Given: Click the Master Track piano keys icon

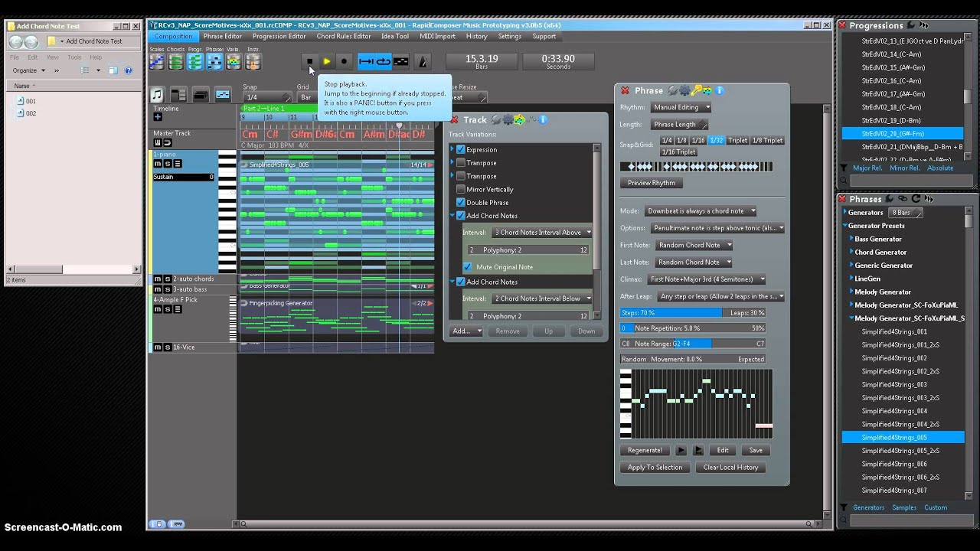Looking at the screenshot, I should click(158, 142).
